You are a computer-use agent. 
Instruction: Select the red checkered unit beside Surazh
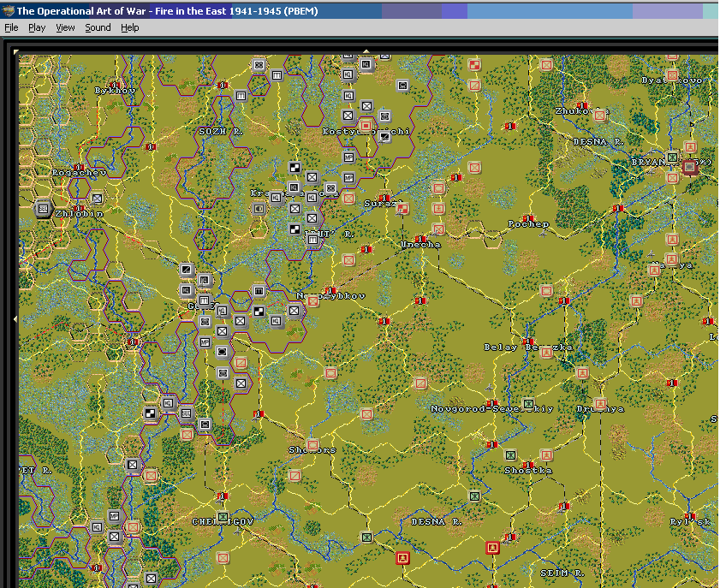tap(402, 209)
